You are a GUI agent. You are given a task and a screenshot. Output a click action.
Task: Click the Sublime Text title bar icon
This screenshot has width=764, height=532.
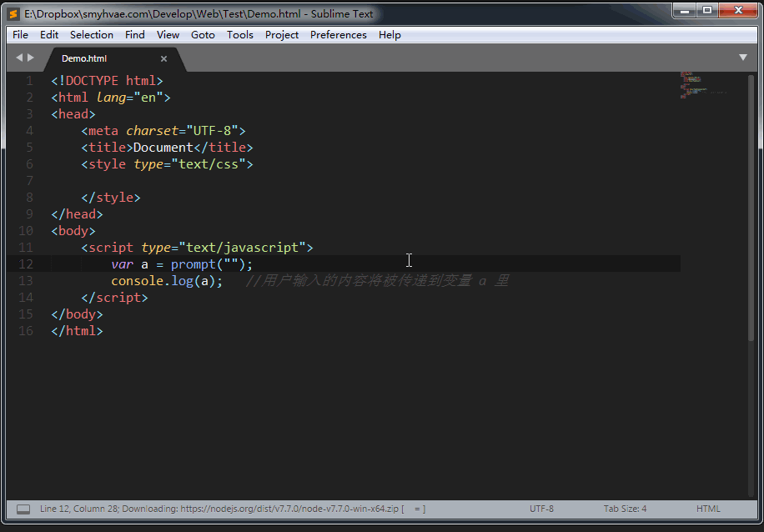click(14, 14)
